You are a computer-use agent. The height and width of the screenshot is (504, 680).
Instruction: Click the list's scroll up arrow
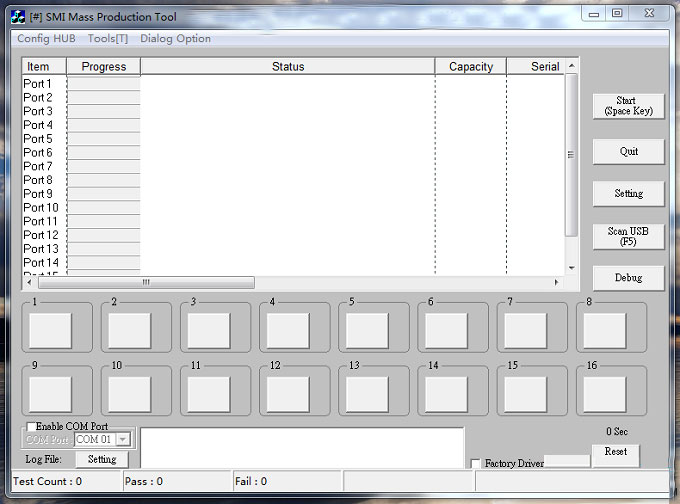pos(572,66)
